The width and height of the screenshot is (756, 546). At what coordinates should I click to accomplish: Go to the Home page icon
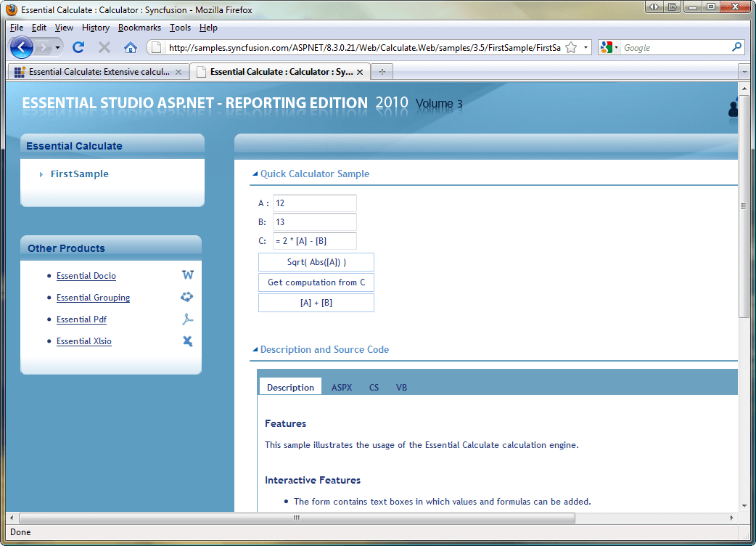[x=130, y=47]
